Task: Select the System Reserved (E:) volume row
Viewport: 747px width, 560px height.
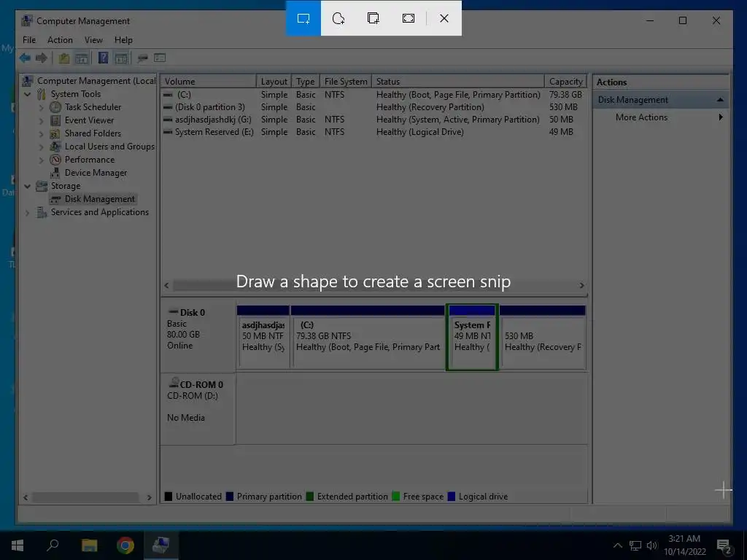Action: (x=374, y=132)
